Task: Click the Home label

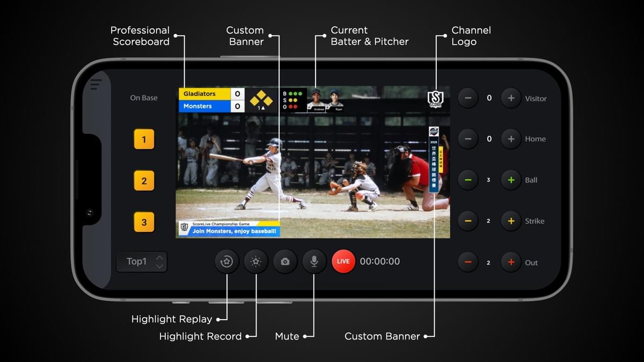Action: tap(535, 139)
